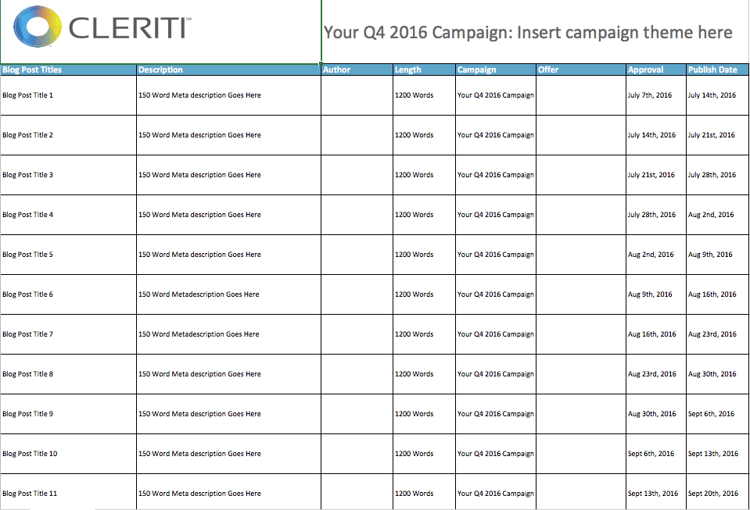This screenshot has width=750, height=510.
Task: Select the Aug 9th, 2016 publish date cell
Action: (717, 255)
